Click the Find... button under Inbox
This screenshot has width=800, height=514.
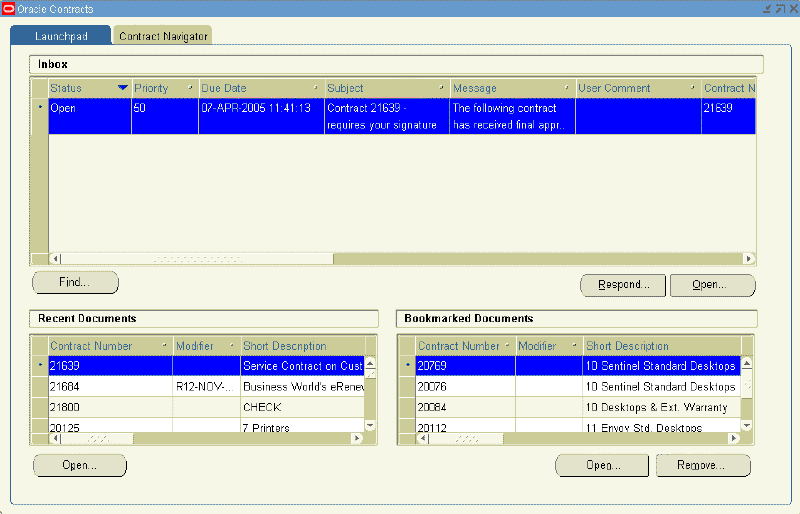75,282
